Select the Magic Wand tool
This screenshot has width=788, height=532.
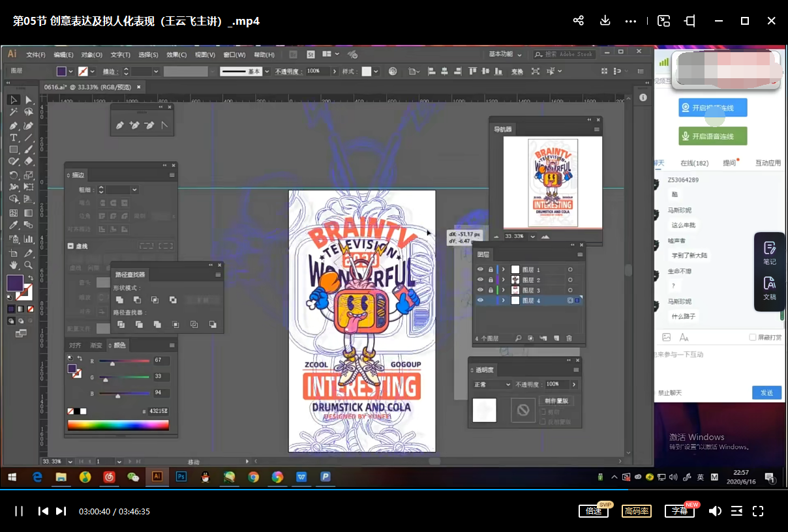click(14, 112)
